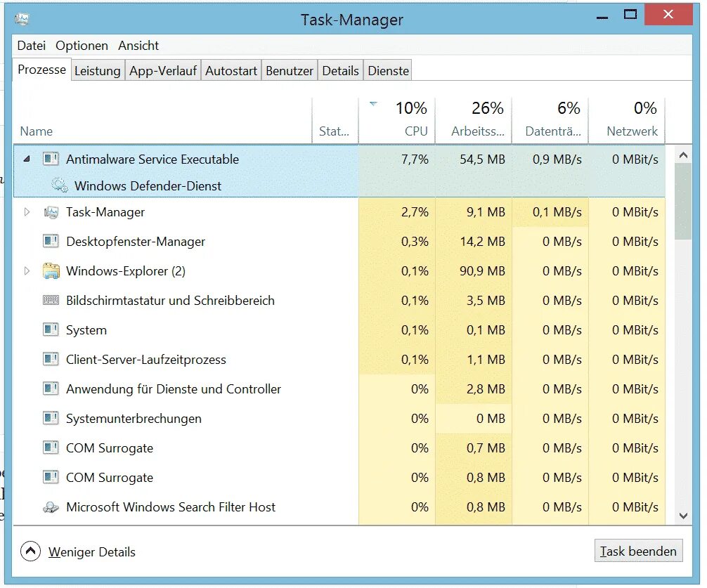
Task: Click the scrollbar up arrow
Action: point(684,155)
